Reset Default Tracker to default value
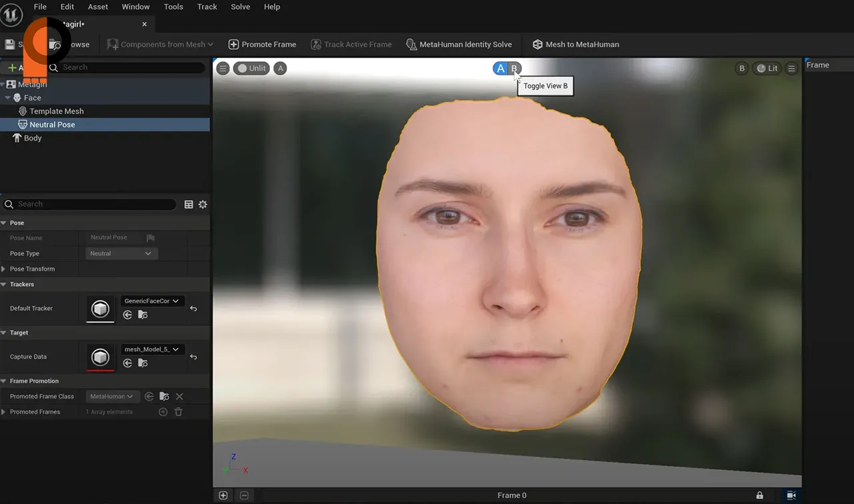 pos(193,309)
